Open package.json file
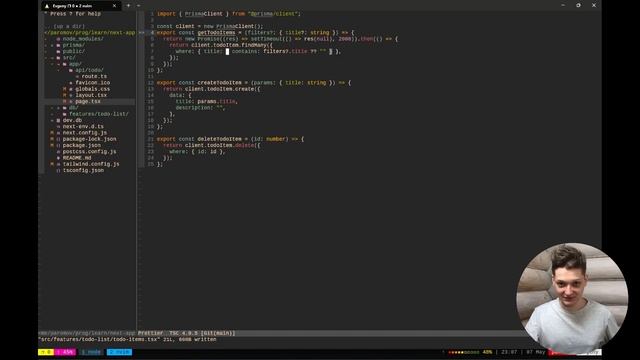This screenshot has width=640, height=360. click(x=81, y=145)
